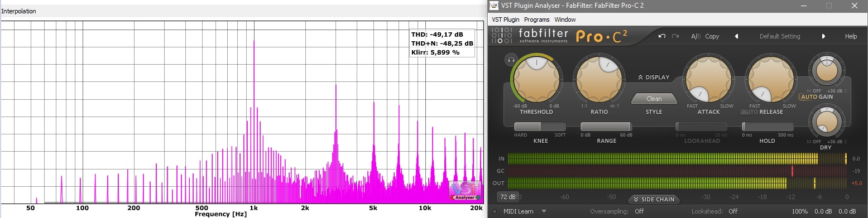The image size is (868, 218).
Task: Click the Threshold knob
Action: click(536, 79)
